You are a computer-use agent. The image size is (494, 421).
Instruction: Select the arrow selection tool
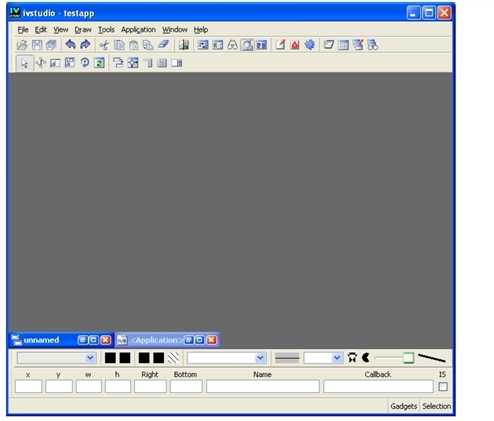pos(24,63)
